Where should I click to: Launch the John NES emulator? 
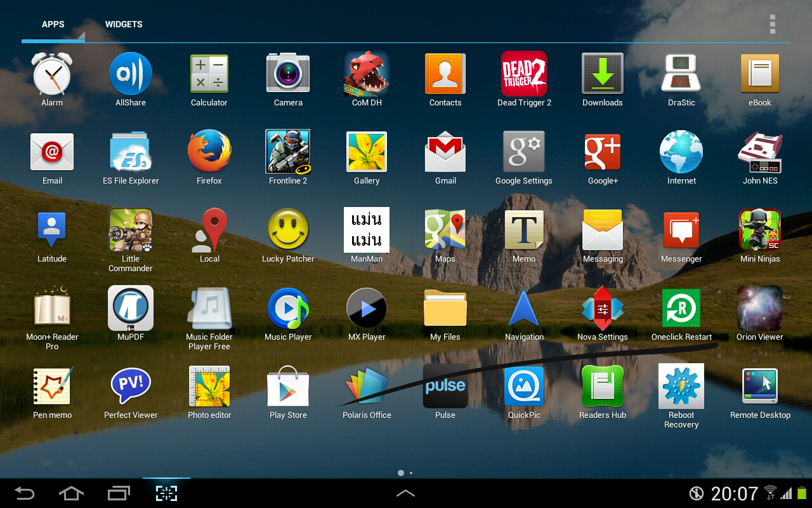(760, 152)
